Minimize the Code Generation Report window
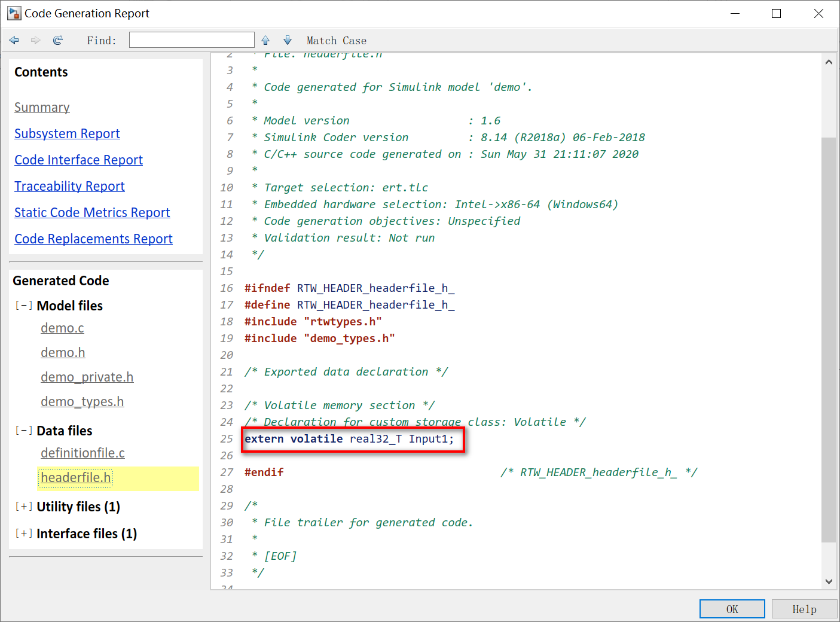 (735, 13)
